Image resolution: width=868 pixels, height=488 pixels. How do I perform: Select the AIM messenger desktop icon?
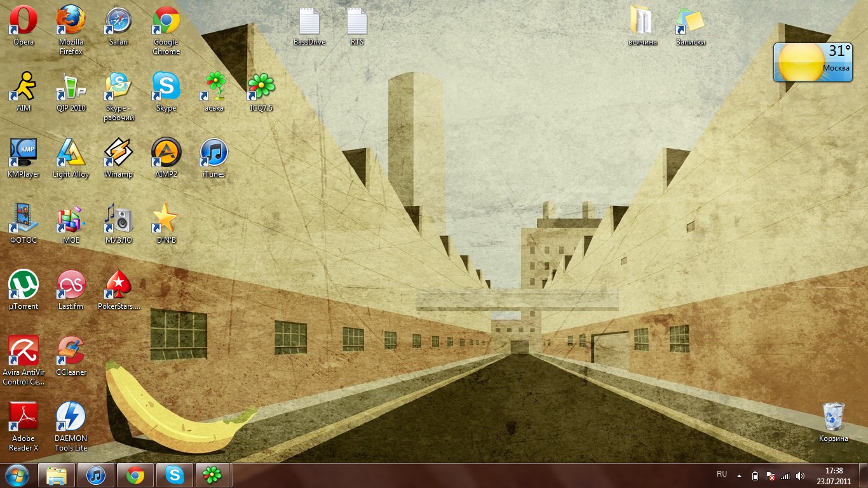click(24, 91)
